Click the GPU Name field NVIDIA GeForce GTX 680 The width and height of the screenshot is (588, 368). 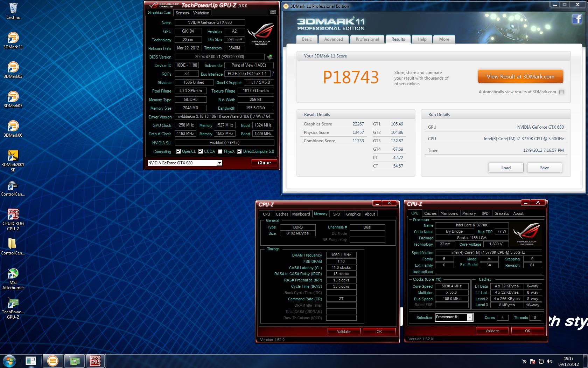[x=210, y=22]
